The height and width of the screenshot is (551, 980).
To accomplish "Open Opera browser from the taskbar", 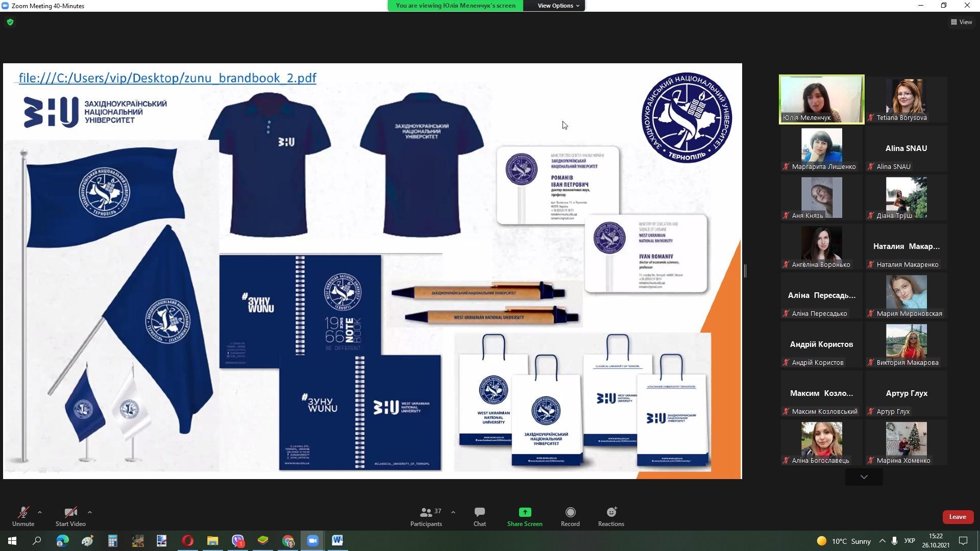I will [187, 541].
